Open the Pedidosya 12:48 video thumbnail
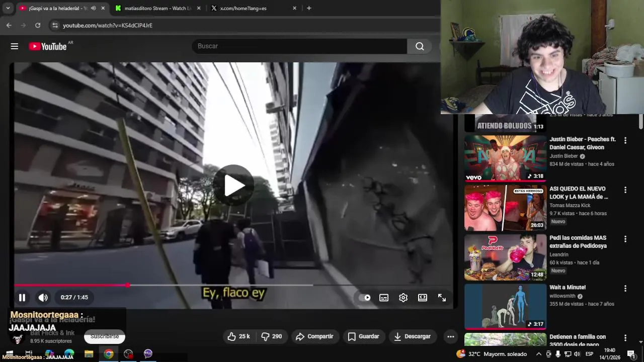Screen dimensions: 644x362 point(505,256)
